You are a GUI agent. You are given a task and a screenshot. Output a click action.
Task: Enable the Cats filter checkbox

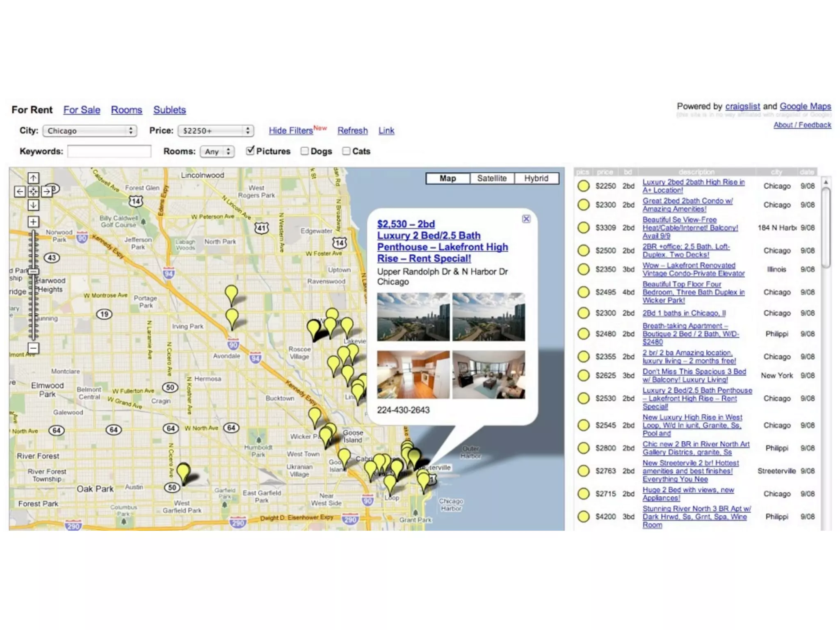346,151
